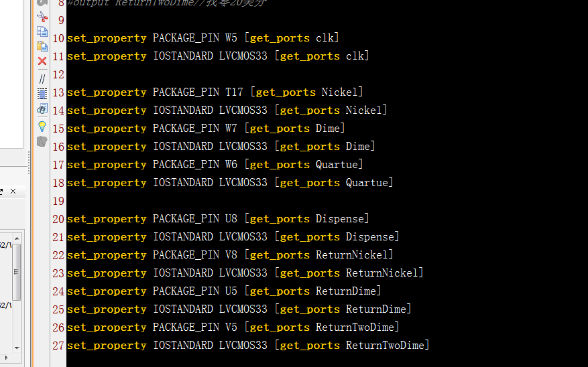Click the T17 pin for Nickel
This screenshot has height=367, width=588.
[234, 92]
